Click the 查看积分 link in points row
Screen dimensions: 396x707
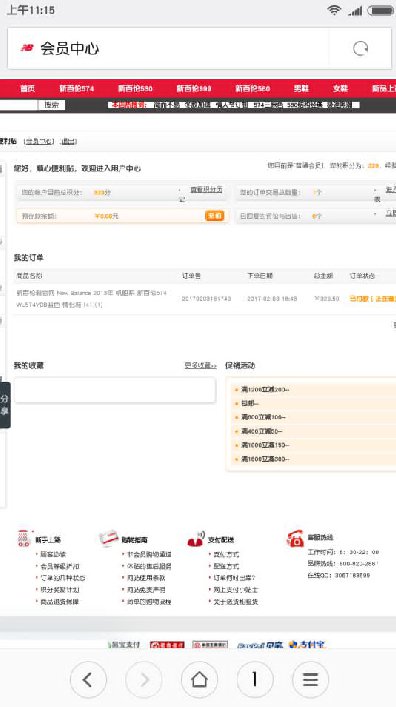pyautogui.click(x=207, y=190)
